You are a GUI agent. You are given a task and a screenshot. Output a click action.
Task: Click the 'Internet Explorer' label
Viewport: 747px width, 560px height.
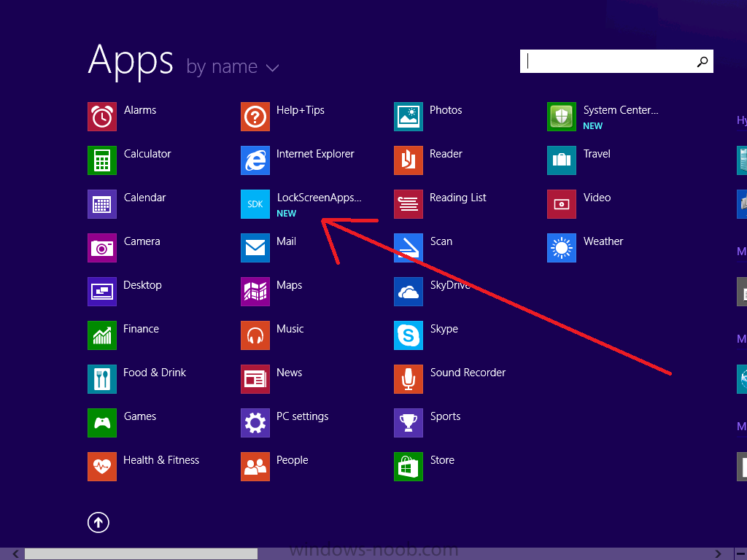coord(315,154)
